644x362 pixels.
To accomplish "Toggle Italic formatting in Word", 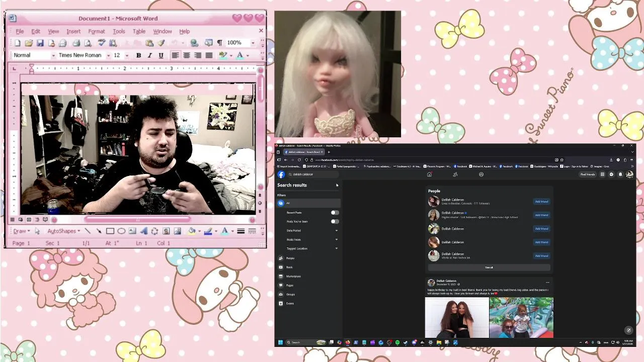I will click(149, 55).
